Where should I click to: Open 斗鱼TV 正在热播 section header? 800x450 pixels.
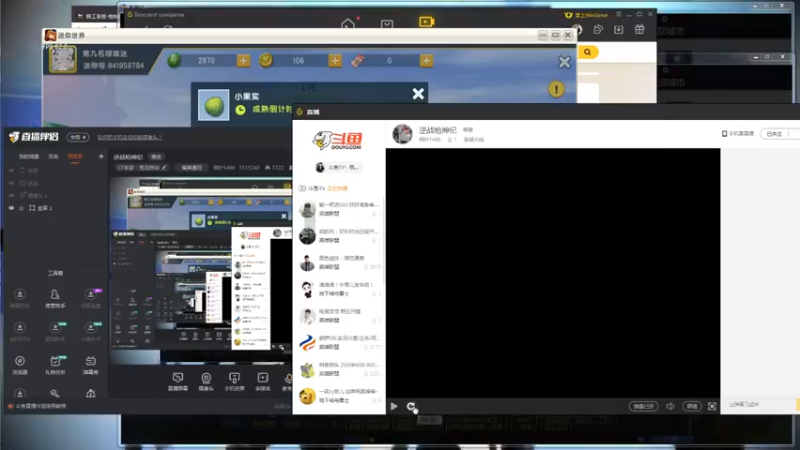323,188
